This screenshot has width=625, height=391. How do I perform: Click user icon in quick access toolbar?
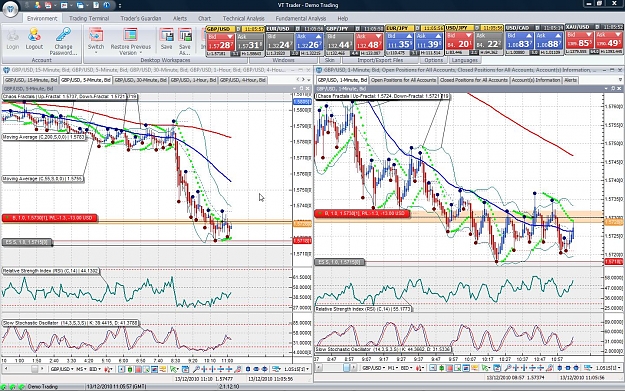click(37, 5)
